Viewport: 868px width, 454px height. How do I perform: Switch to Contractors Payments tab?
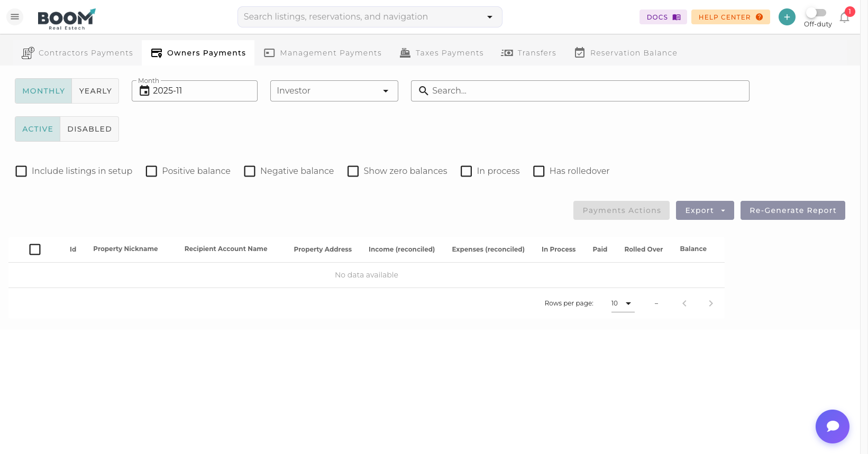(x=77, y=53)
